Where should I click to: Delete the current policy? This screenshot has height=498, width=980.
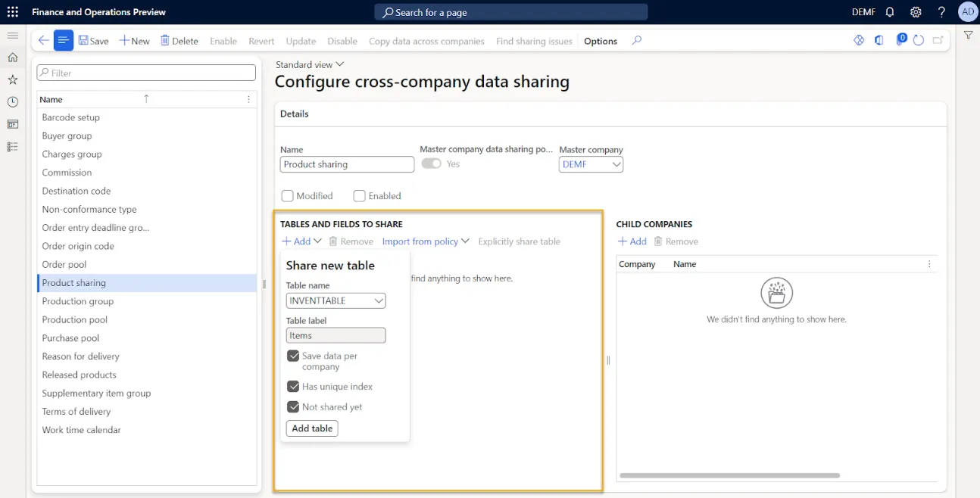(179, 41)
